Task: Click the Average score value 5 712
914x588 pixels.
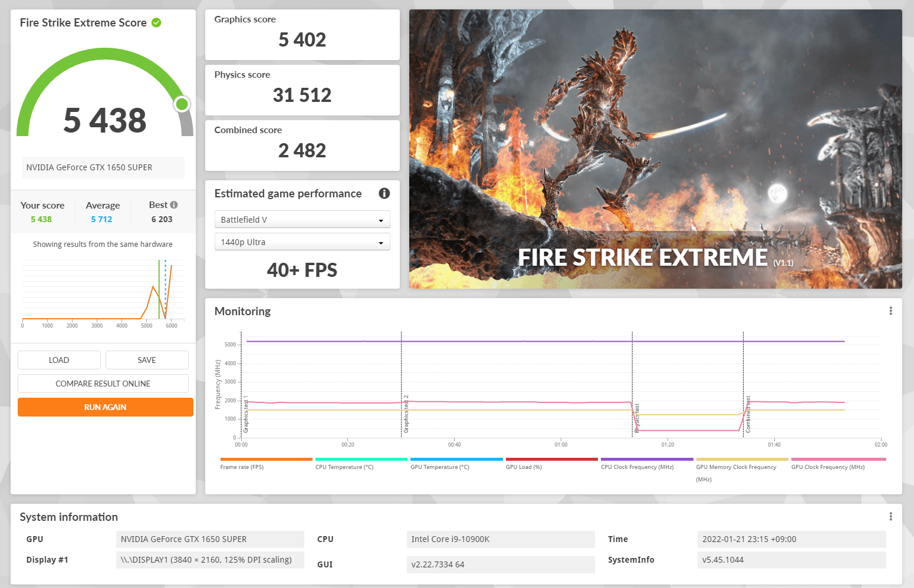Action: 101,219
